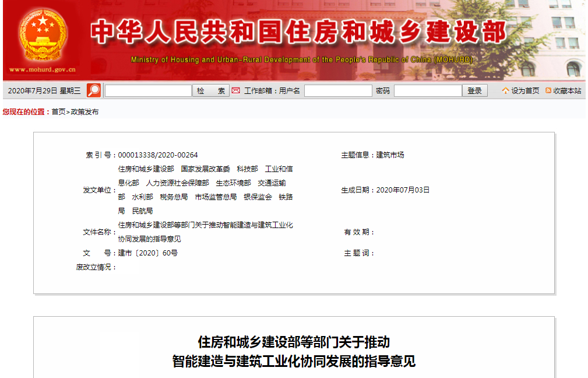588x378 pixels.
Task: Click the 收藏本站 link
Action: tap(567, 90)
